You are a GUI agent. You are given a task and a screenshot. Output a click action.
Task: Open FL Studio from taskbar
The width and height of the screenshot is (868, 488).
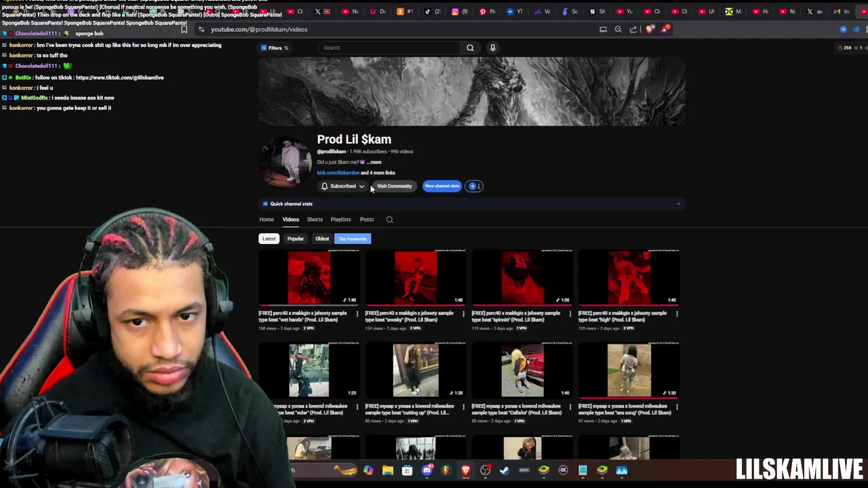[x=446, y=470]
